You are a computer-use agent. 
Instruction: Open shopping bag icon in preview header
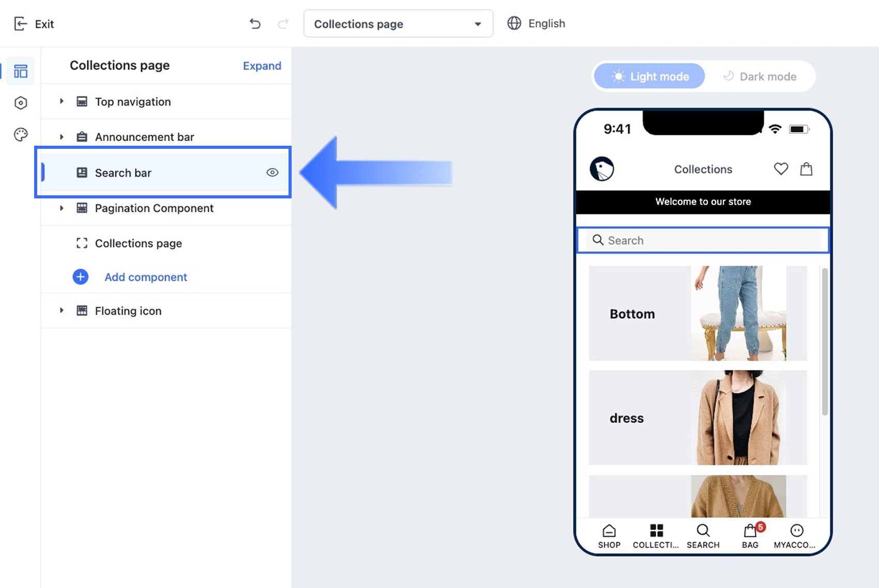806,169
